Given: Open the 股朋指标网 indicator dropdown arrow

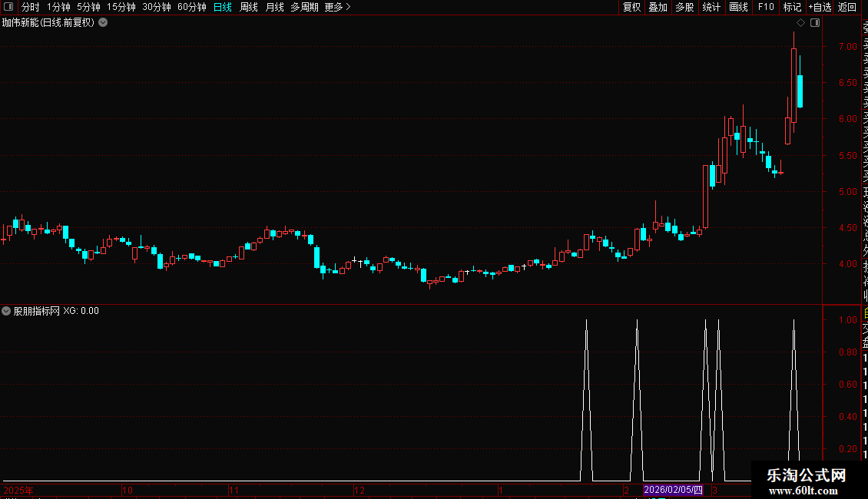Looking at the screenshot, I should pyautogui.click(x=6, y=311).
